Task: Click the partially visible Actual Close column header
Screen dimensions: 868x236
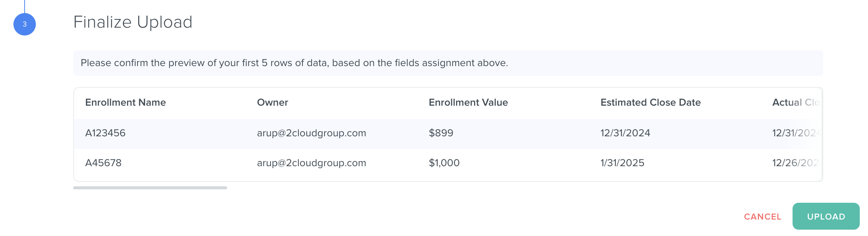Action: pos(796,102)
